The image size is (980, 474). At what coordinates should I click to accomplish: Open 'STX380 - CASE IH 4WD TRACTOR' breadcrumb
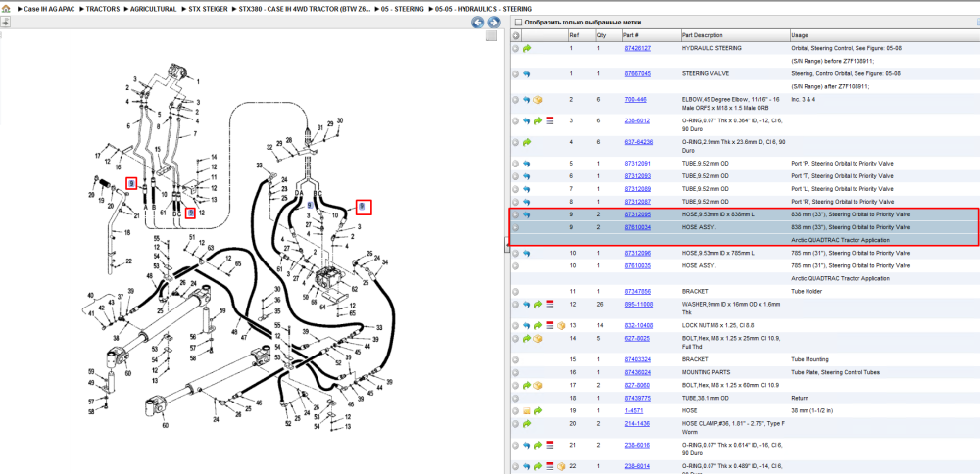click(x=305, y=9)
